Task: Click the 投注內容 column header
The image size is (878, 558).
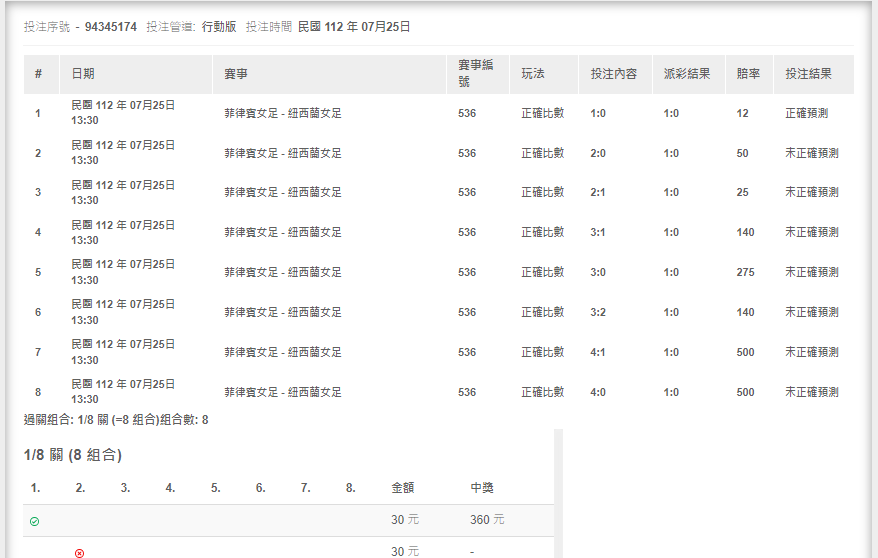Action: point(613,74)
